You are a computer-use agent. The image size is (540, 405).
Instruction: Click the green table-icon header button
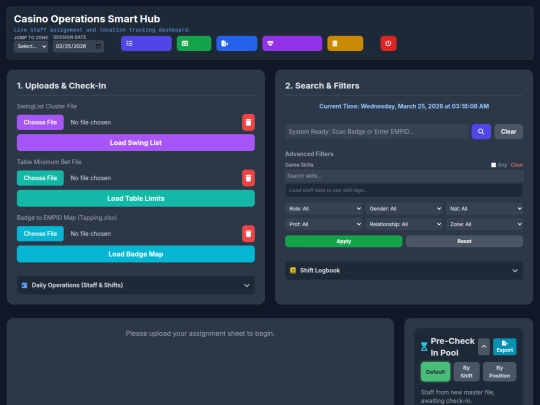coord(194,43)
